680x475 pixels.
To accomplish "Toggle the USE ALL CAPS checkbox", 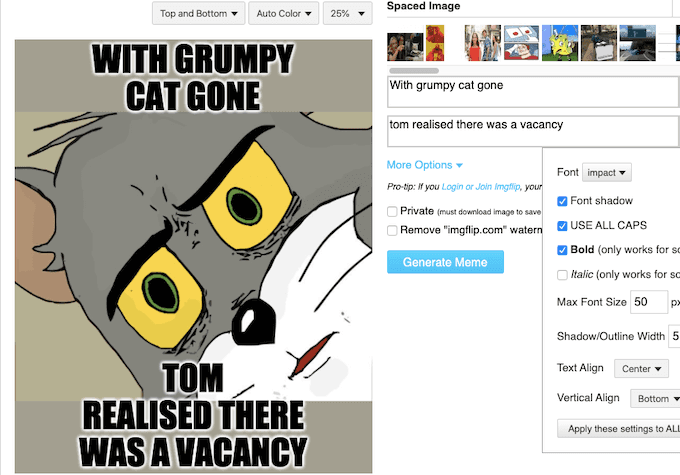I will click(x=562, y=226).
